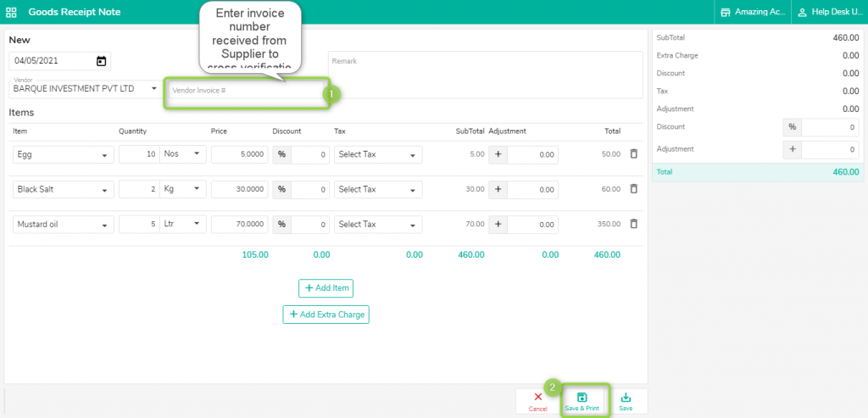Delete the Egg item row
This screenshot has height=418, width=868.
pyautogui.click(x=634, y=154)
